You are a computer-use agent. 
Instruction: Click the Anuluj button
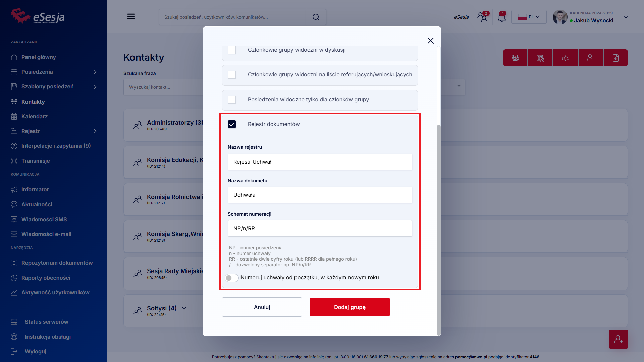pyautogui.click(x=262, y=307)
